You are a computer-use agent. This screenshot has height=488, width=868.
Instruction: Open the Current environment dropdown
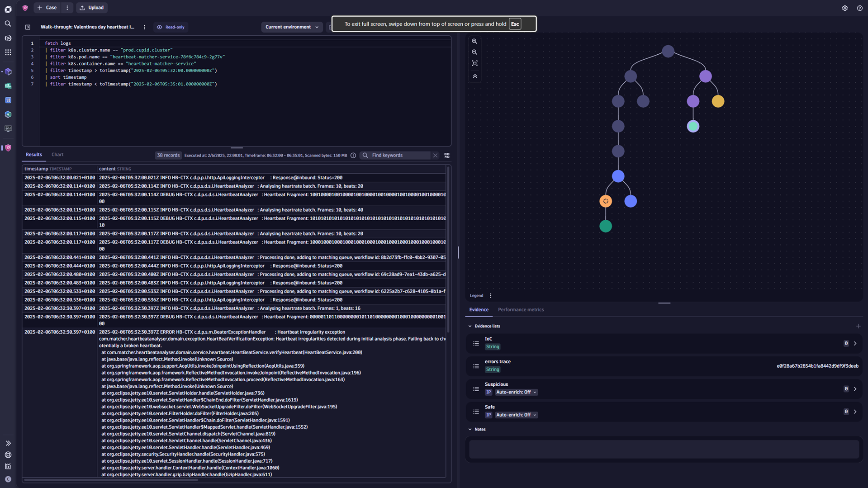(x=292, y=27)
